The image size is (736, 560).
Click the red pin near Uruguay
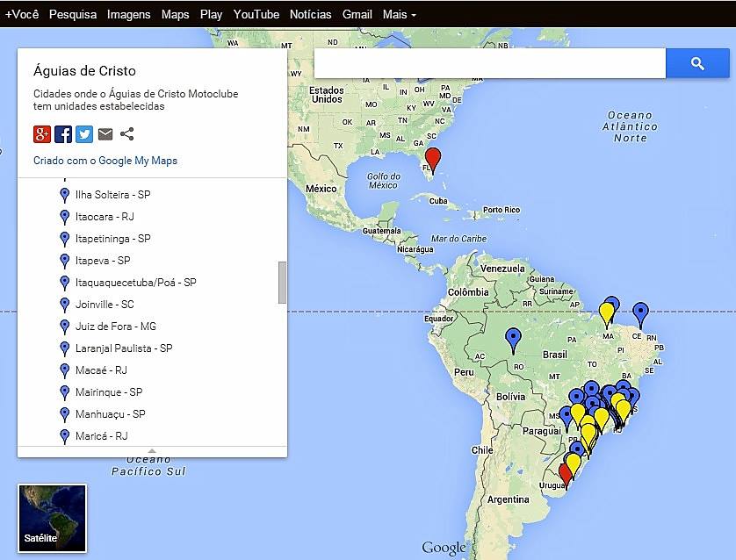click(566, 476)
